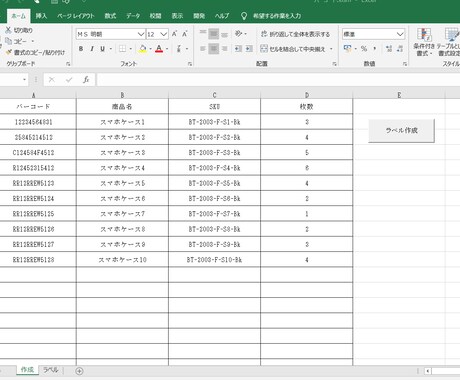
Task: Toggle Bold formatting
Action: point(81,49)
